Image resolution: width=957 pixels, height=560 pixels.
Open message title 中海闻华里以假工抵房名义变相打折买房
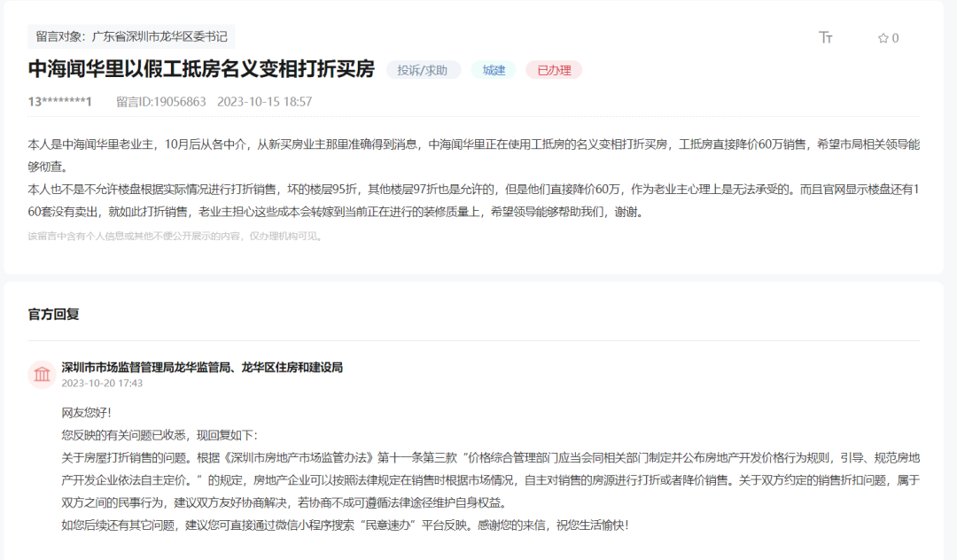click(x=199, y=68)
